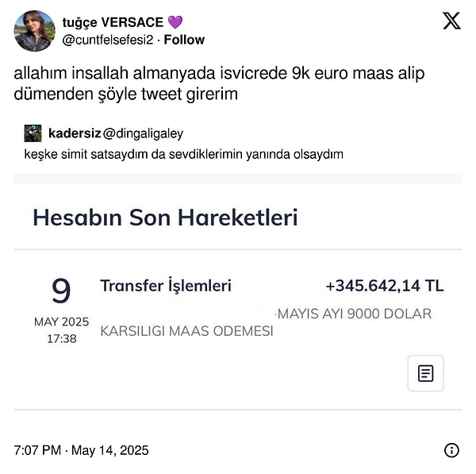Click the main tweet text about 9k euro

pos(219,83)
